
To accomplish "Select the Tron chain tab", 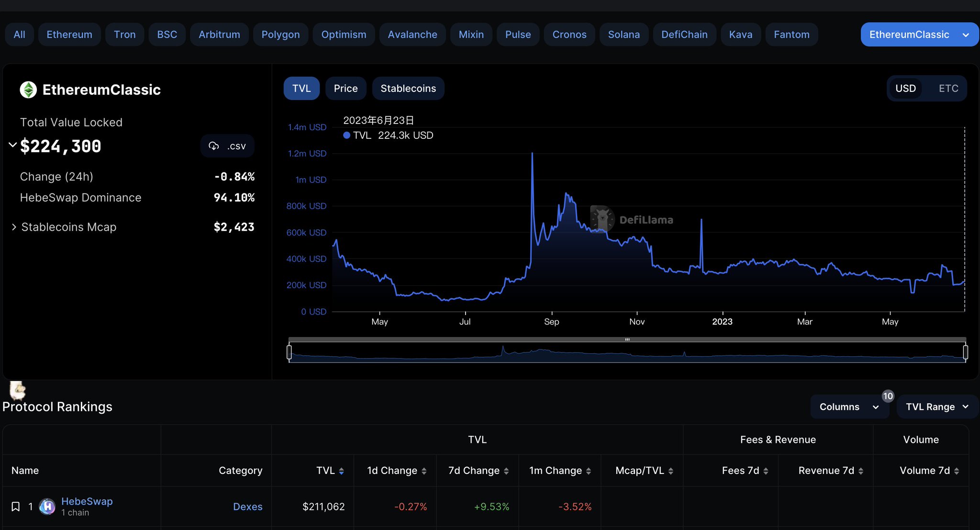I will (x=125, y=34).
